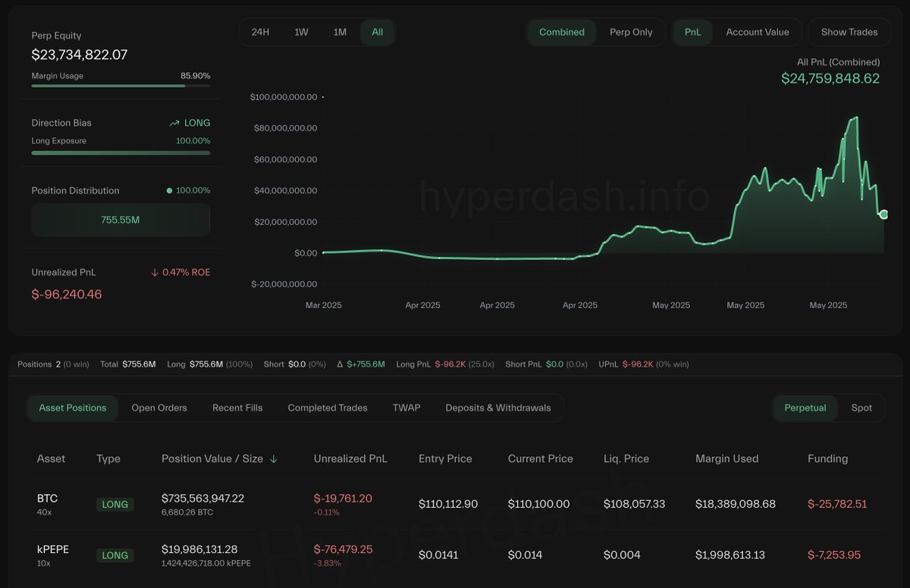Switch the view to Perp Only
The height and width of the screenshot is (588, 910).
(x=632, y=32)
